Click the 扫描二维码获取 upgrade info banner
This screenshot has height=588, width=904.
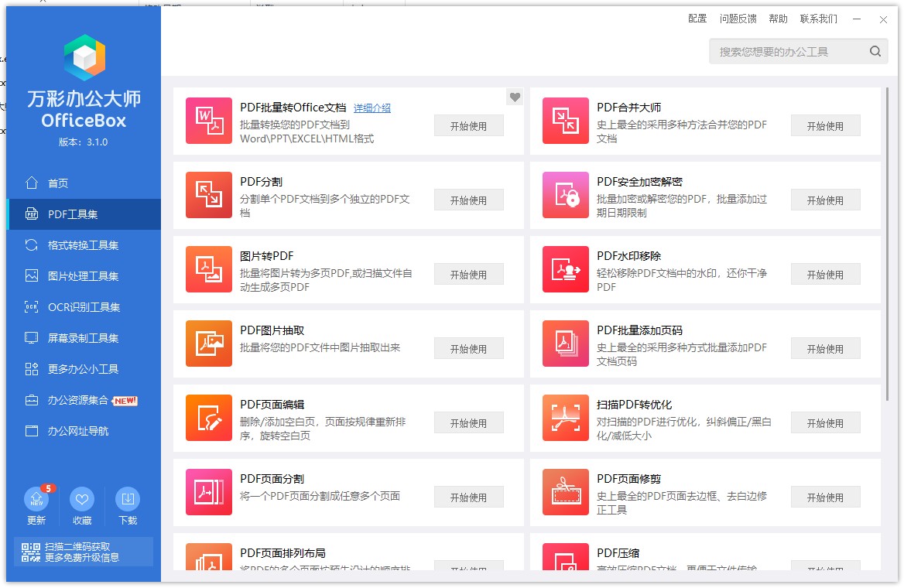click(x=84, y=552)
